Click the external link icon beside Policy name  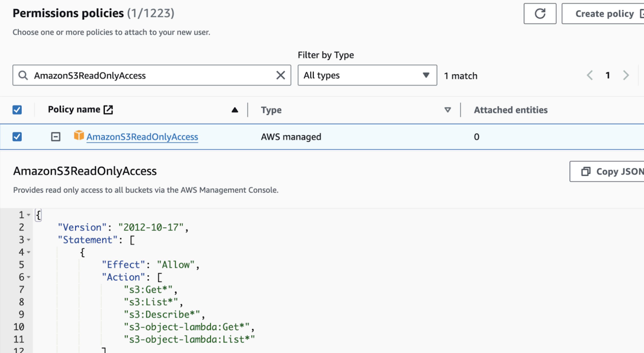pos(108,110)
